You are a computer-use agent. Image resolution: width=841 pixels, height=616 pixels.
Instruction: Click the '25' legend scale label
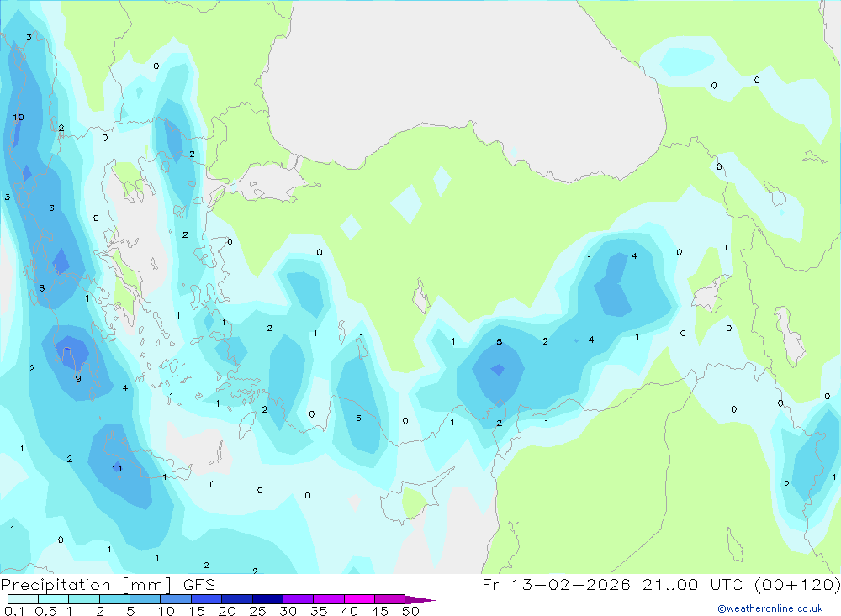coord(258,611)
